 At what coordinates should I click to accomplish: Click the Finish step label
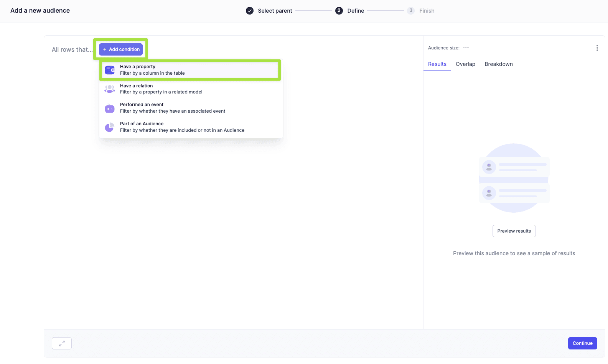tap(427, 11)
